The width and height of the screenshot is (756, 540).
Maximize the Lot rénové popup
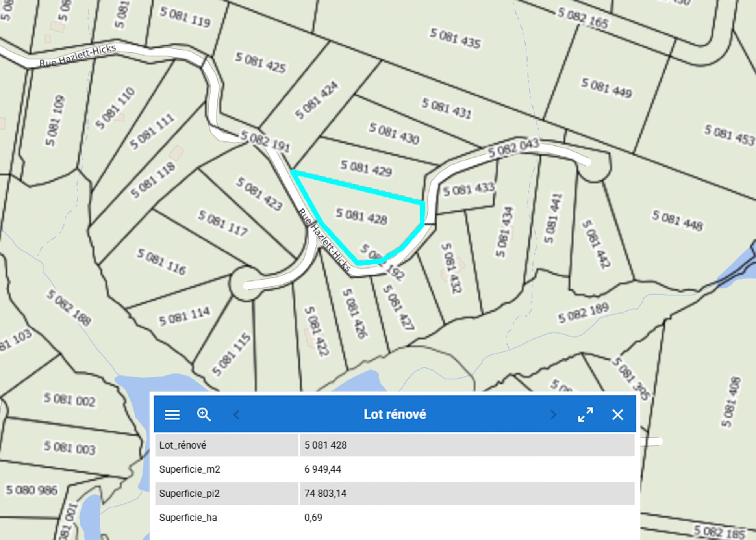pos(586,414)
